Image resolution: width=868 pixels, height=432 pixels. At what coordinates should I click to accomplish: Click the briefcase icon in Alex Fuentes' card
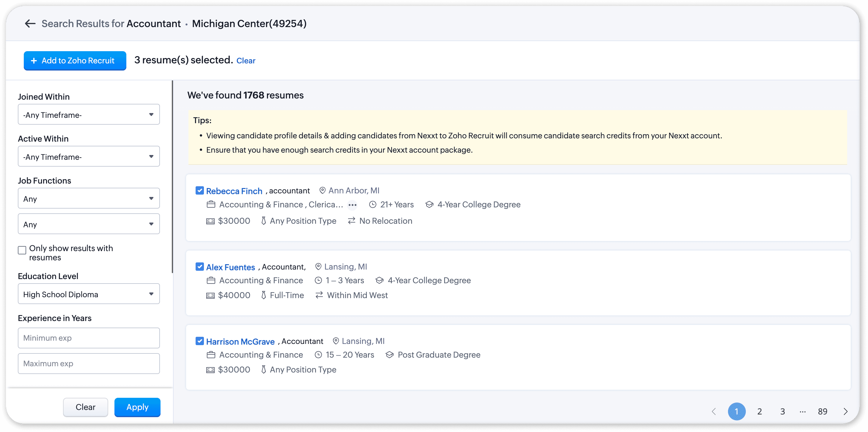pos(211,281)
